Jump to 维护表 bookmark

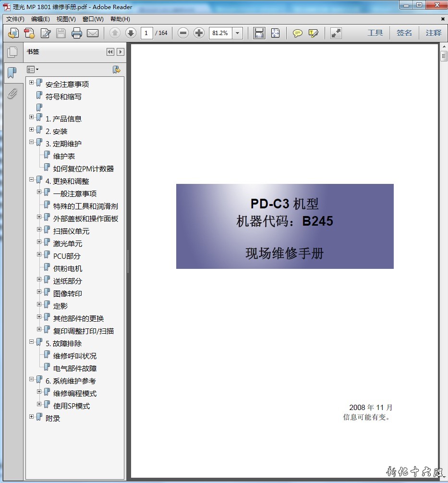point(64,156)
